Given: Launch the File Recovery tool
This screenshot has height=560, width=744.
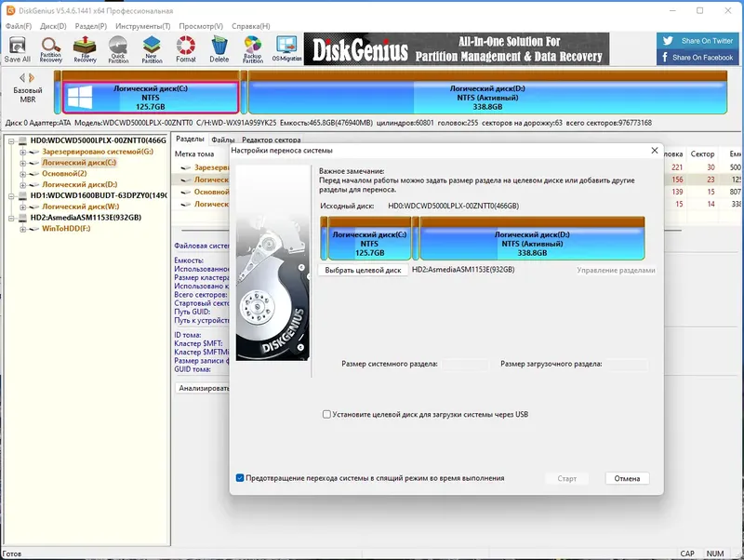Looking at the screenshot, I should click(x=85, y=49).
